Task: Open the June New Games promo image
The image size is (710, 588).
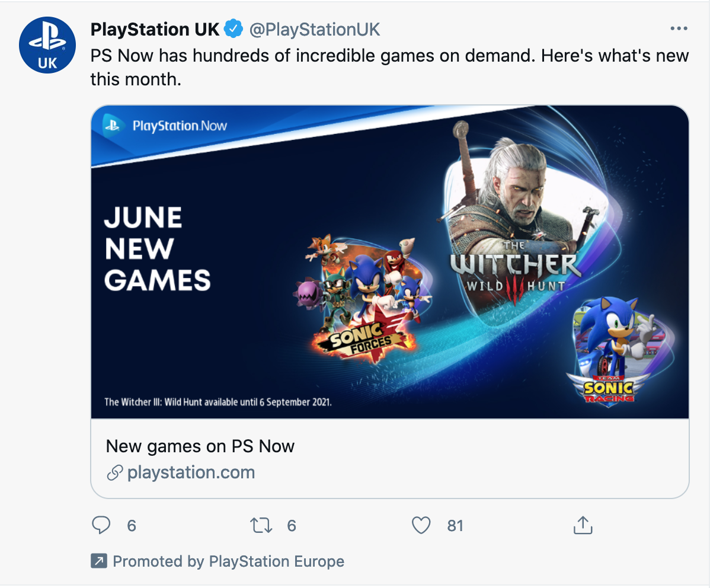Action: tap(390, 261)
